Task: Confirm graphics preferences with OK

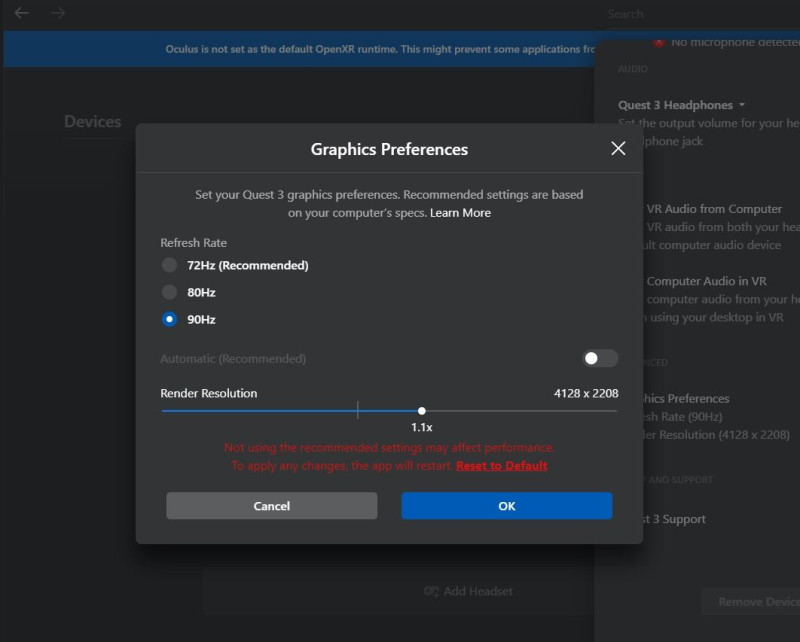Action: (507, 506)
